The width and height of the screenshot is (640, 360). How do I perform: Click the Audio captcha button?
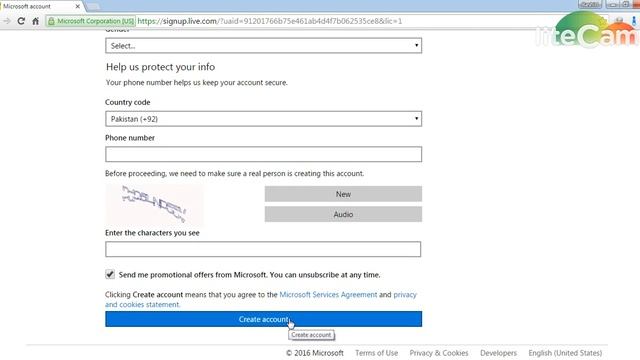tap(343, 214)
